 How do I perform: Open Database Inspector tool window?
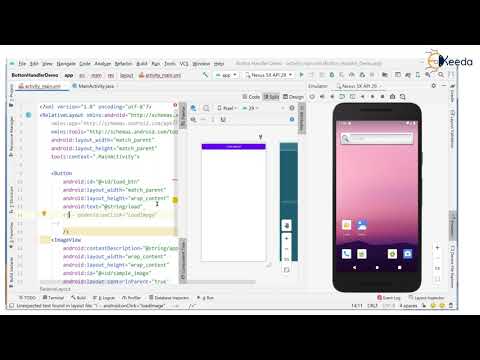(169, 298)
